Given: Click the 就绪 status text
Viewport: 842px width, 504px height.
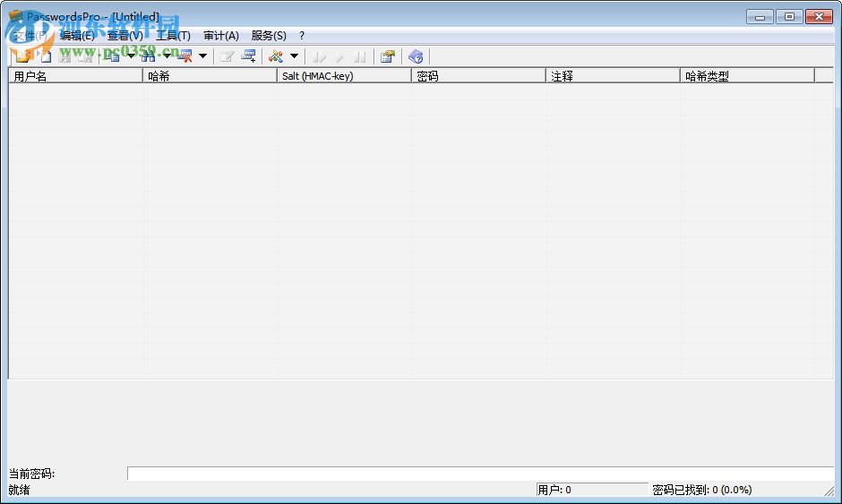Looking at the screenshot, I should (20, 490).
